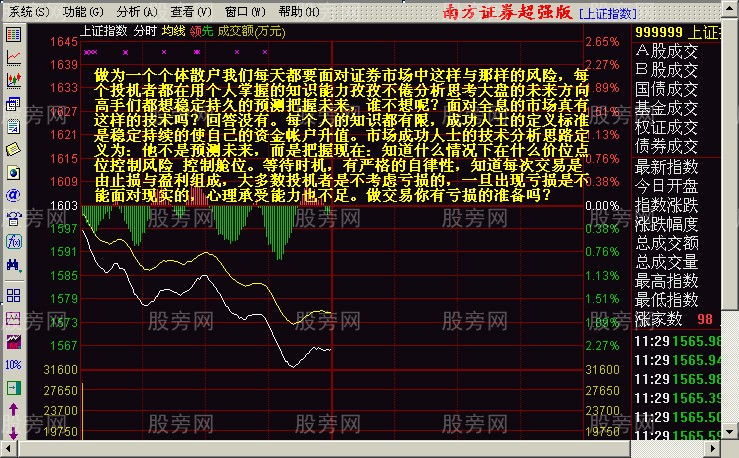Select the four-pane window layout icon
The height and width of the screenshot is (458, 739).
pyautogui.click(x=13, y=295)
